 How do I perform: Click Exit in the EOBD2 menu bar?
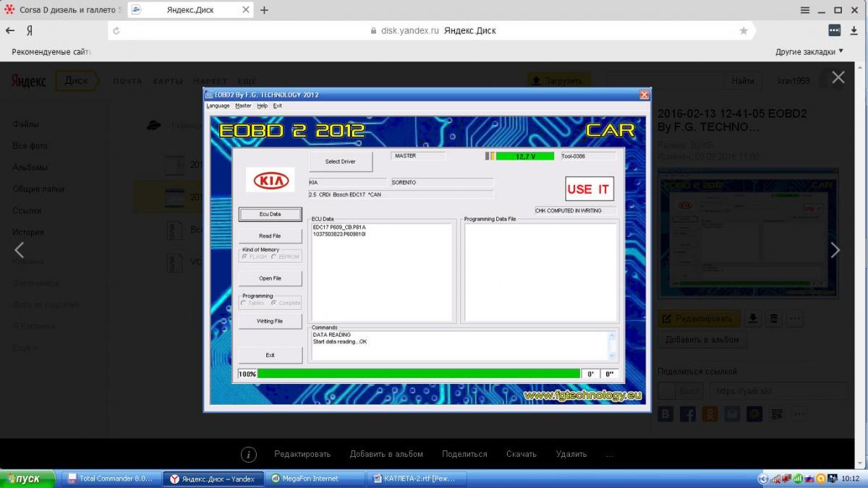pos(277,106)
